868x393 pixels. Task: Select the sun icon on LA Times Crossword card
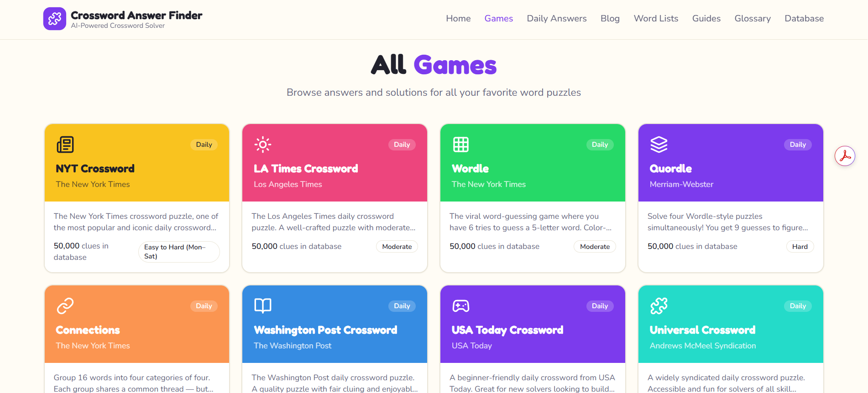[x=263, y=145]
